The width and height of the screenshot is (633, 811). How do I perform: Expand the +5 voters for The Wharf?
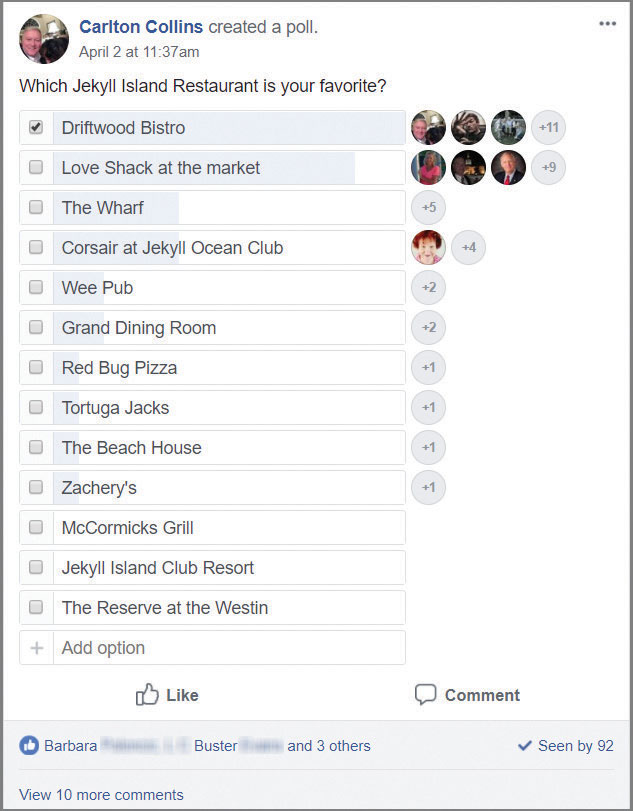click(428, 208)
